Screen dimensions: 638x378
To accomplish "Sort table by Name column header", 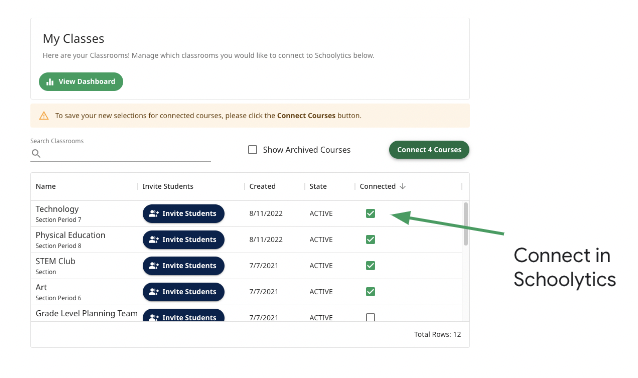I will click(46, 186).
